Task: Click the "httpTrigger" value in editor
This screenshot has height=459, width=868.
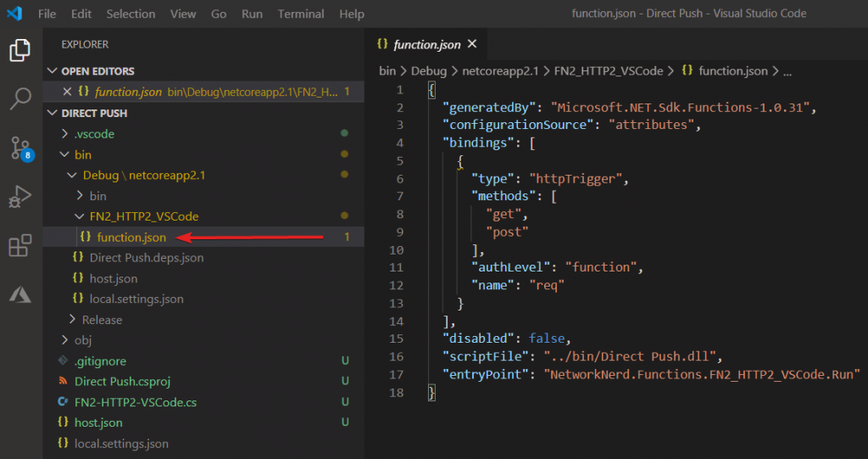Action: 576,178
